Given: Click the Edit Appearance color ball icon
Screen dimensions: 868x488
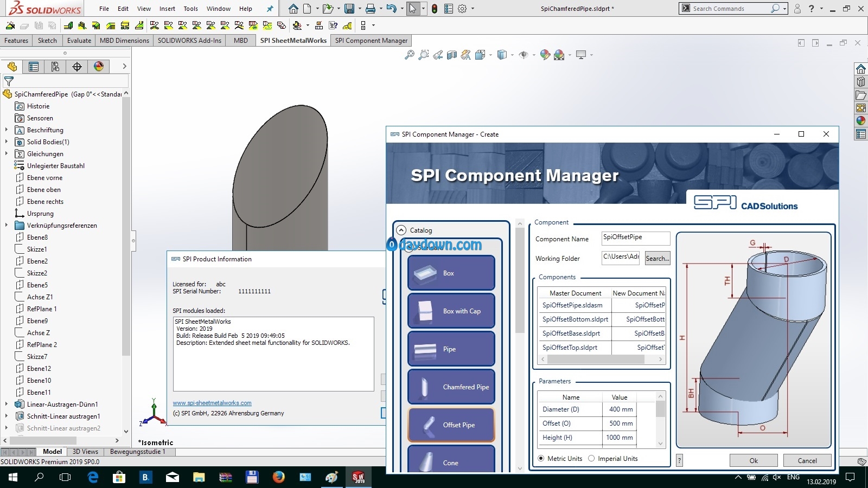Looking at the screenshot, I should pyautogui.click(x=545, y=55).
